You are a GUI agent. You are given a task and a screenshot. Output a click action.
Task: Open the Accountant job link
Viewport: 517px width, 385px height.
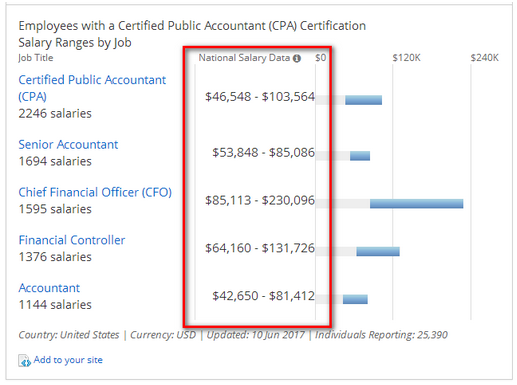49,288
